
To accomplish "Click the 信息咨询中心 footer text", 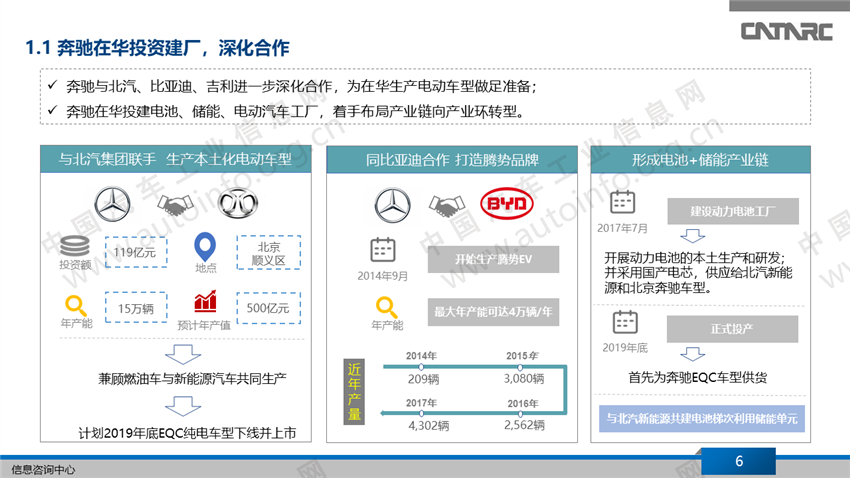I will 43,470.
